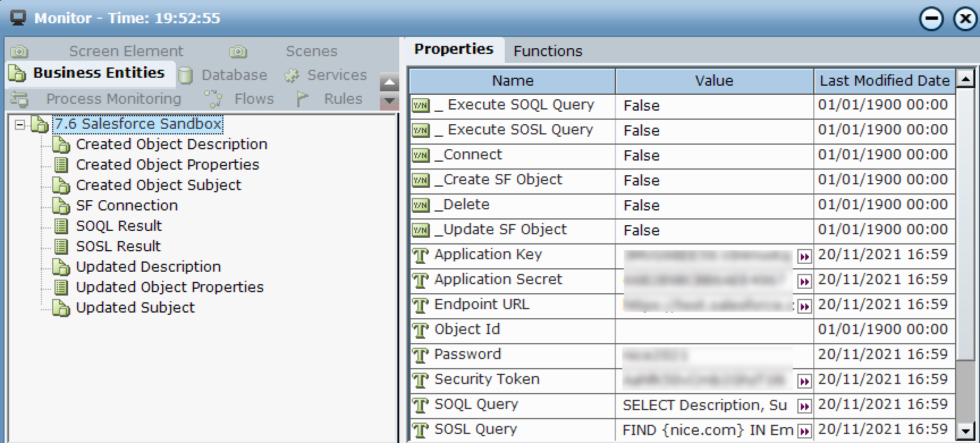Click the SOSL Query text type icon
Viewport: 980px width, 443px height.
[x=420, y=431]
